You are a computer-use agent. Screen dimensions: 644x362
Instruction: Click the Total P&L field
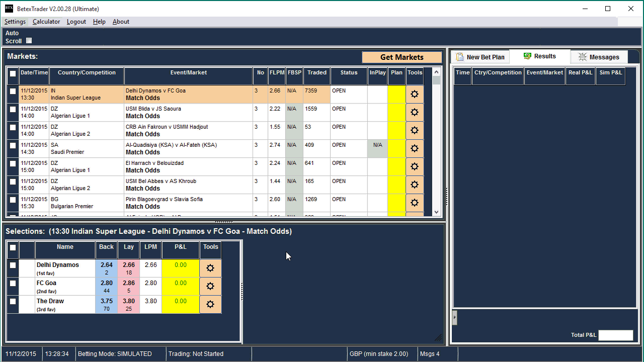pos(615,335)
